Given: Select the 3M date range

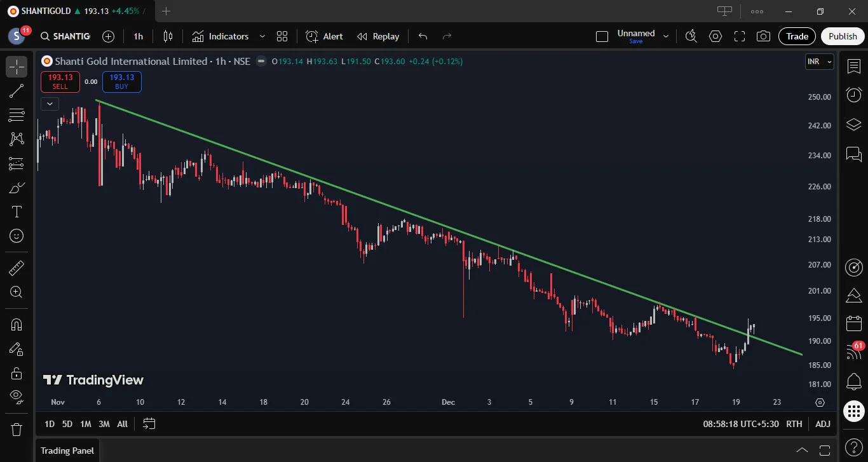Looking at the screenshot, I should (104, 424).
